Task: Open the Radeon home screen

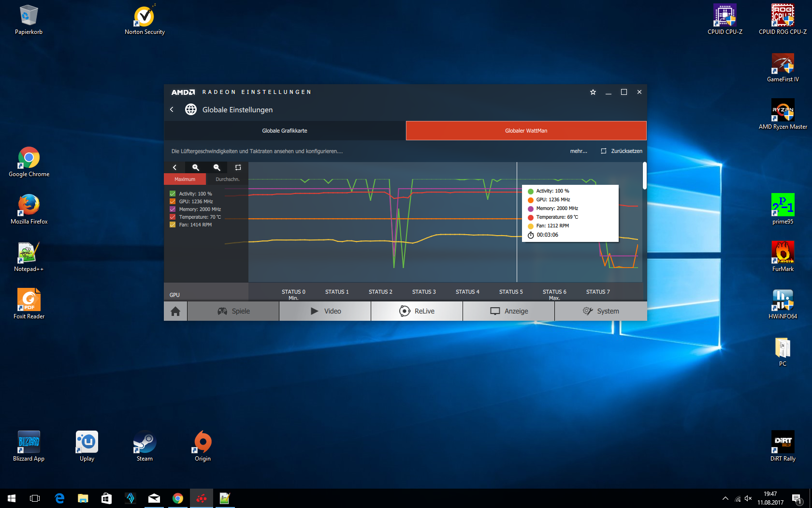Action: (x=175, y=311)
